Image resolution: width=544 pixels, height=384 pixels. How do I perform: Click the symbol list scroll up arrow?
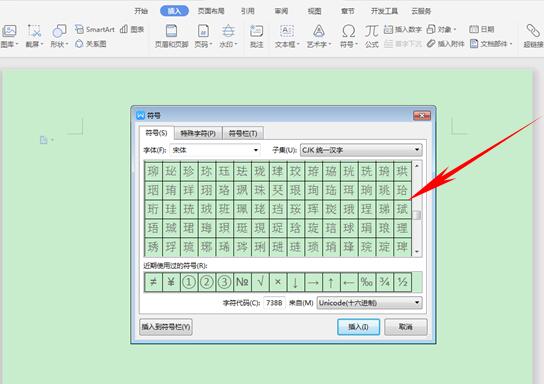[x=417, y=166]
